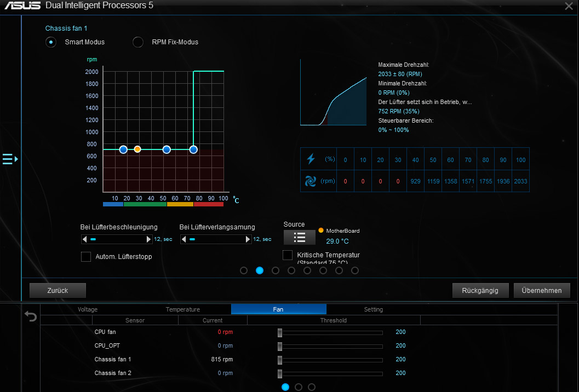The height and width of the screenshot is (392, 579).
Task: Switch to the Setting tab
Action: [x=374, y=309]
